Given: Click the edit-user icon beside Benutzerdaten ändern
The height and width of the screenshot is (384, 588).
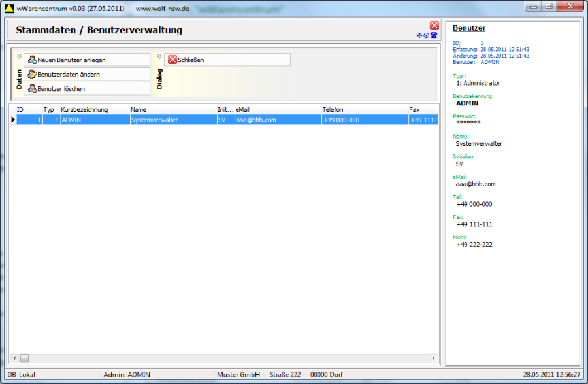Looking at the screenshot, I should coord(31,75).
